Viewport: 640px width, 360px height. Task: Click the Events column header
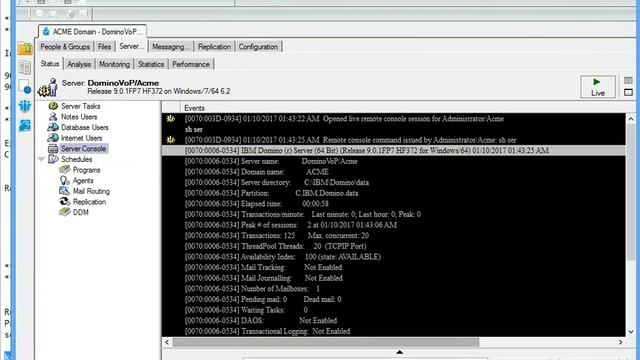194,108
